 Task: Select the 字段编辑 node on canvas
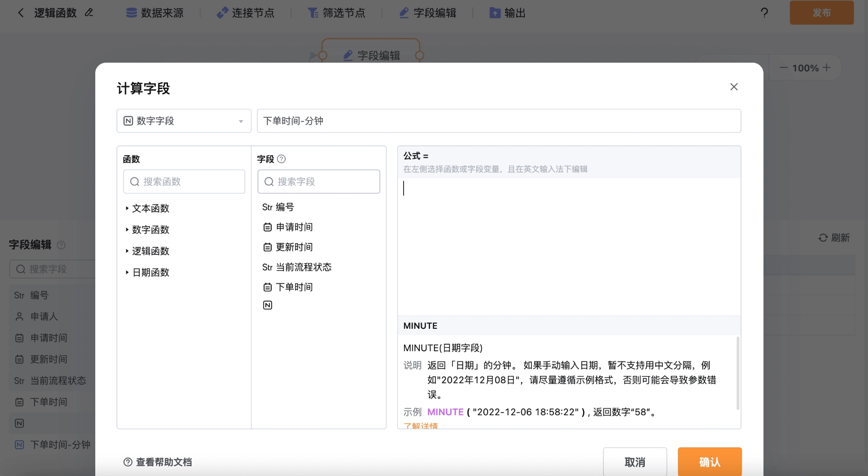tap(371, 55)
